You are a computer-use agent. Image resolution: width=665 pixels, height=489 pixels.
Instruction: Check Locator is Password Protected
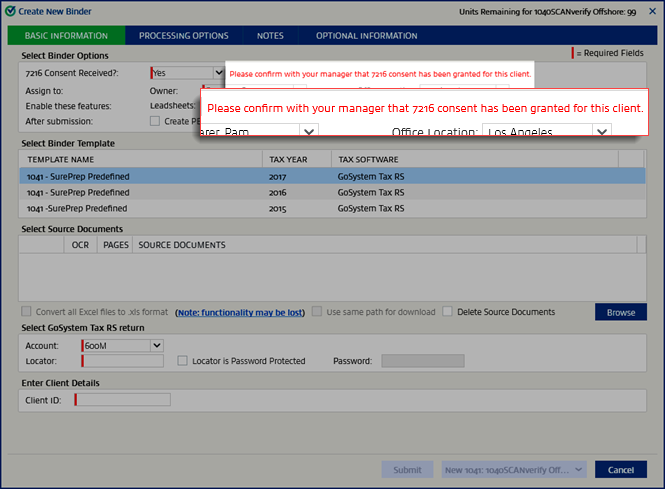click(x=183, y=361)
